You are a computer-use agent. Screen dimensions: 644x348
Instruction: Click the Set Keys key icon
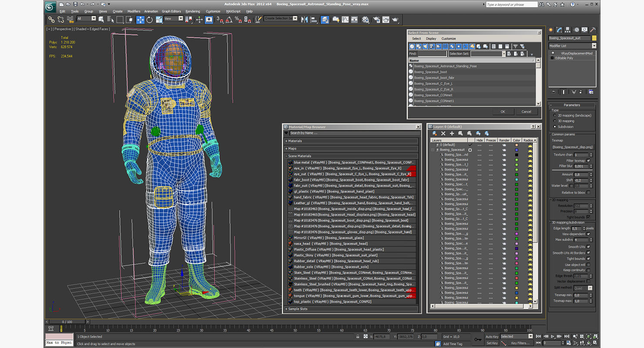coord(478,339)
